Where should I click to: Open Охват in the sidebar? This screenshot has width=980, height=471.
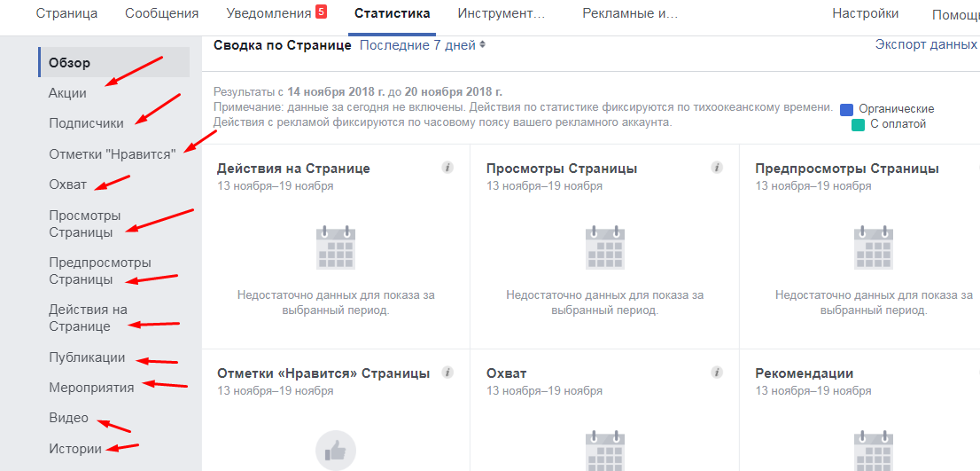pos(67,184)
